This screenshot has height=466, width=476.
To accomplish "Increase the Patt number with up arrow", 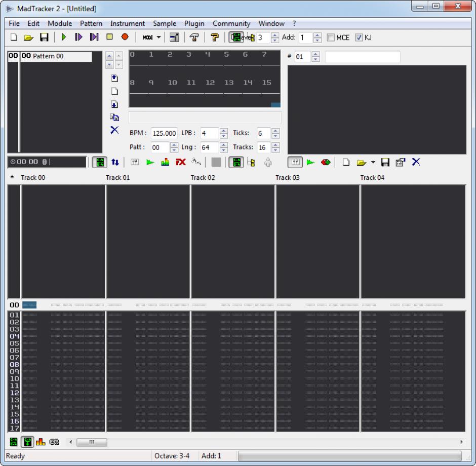I will 174,144.
